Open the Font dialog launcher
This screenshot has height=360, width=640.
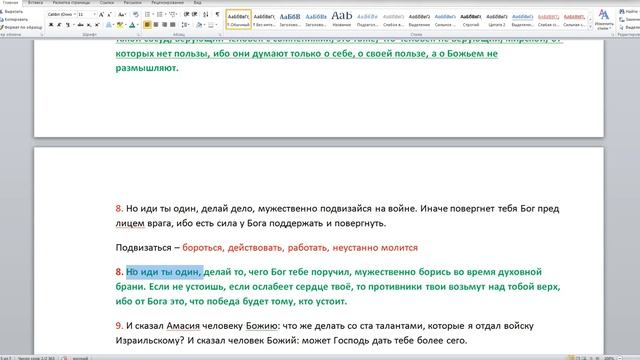pyautogui.click(x=138, y=35)
